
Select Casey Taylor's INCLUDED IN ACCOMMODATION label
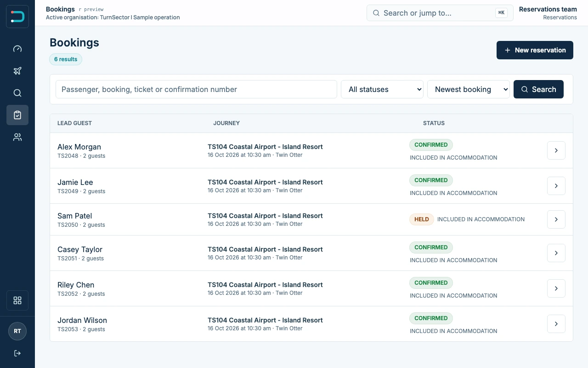453,260
